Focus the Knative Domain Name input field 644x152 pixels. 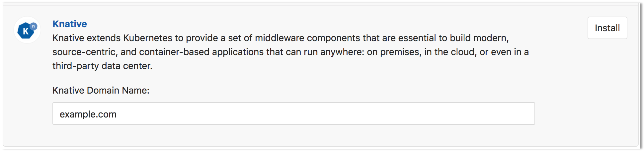point(293,114)
